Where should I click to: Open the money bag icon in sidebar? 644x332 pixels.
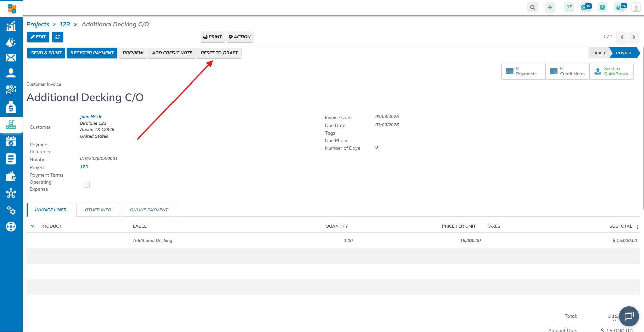(x=11, y=107)
